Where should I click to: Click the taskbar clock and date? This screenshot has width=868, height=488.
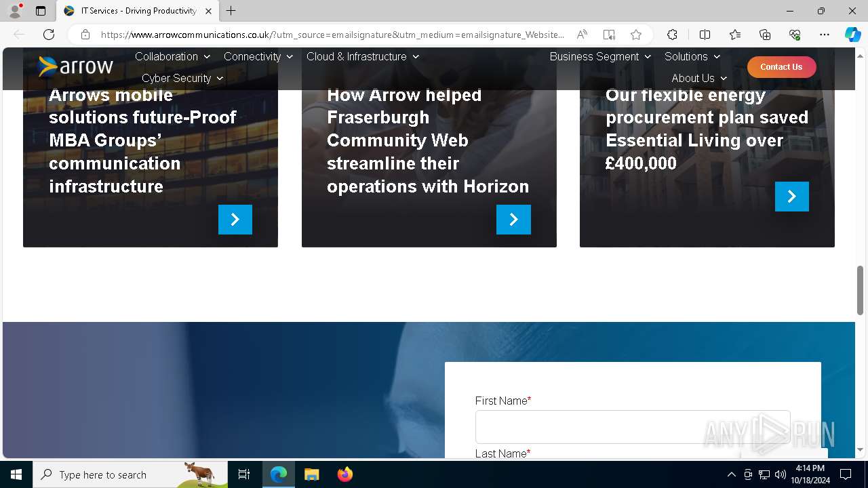(x=810, y=474)
